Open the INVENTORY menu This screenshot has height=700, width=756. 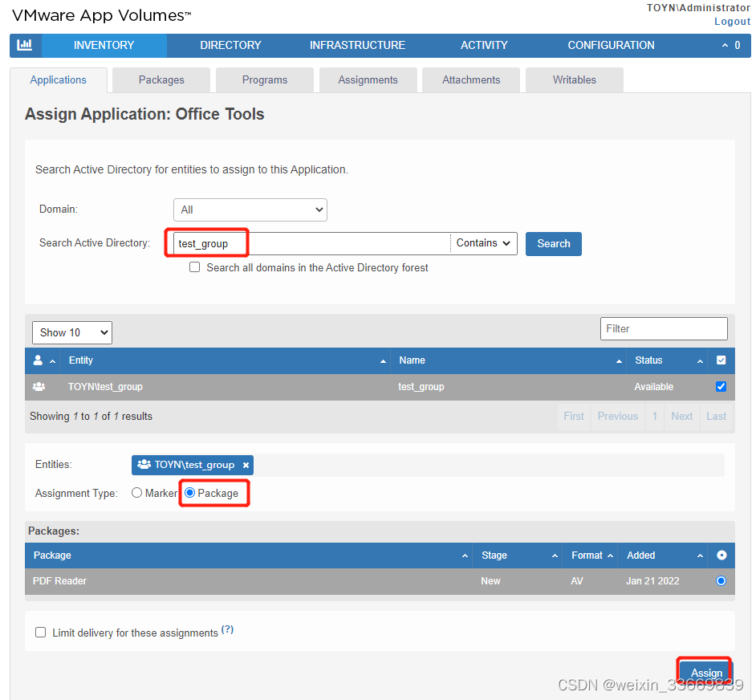coord(104,45)
